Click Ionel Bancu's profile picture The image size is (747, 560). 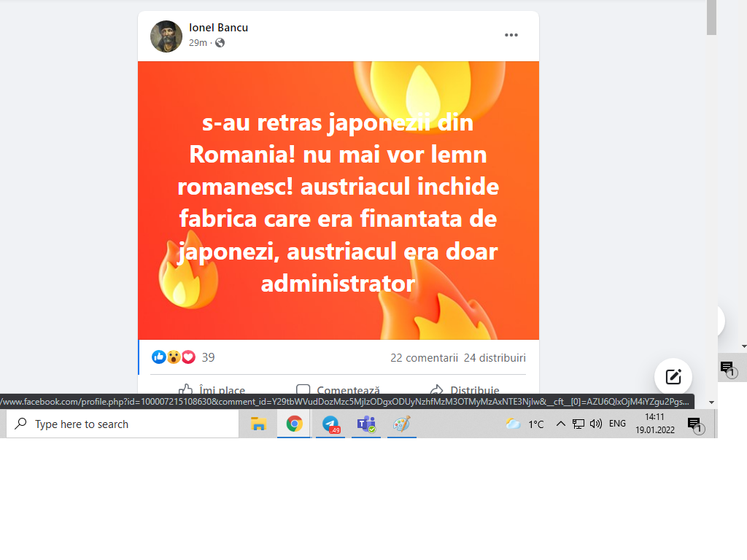(x=166, y=36)
